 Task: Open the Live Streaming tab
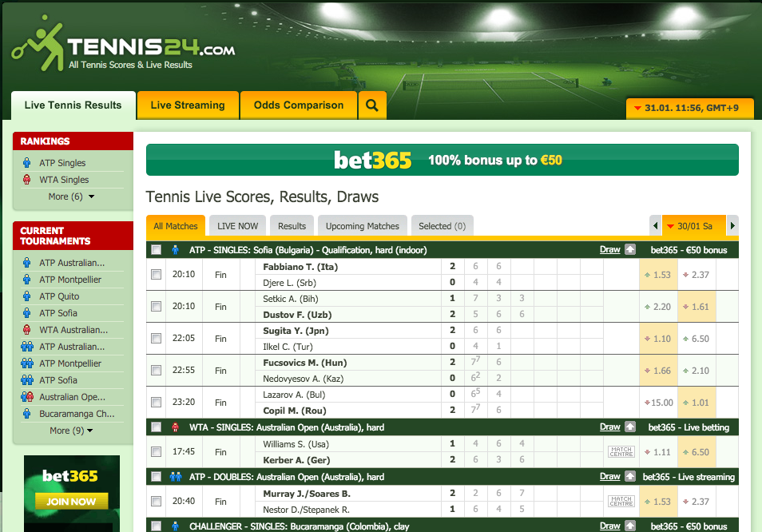point(188,105)
